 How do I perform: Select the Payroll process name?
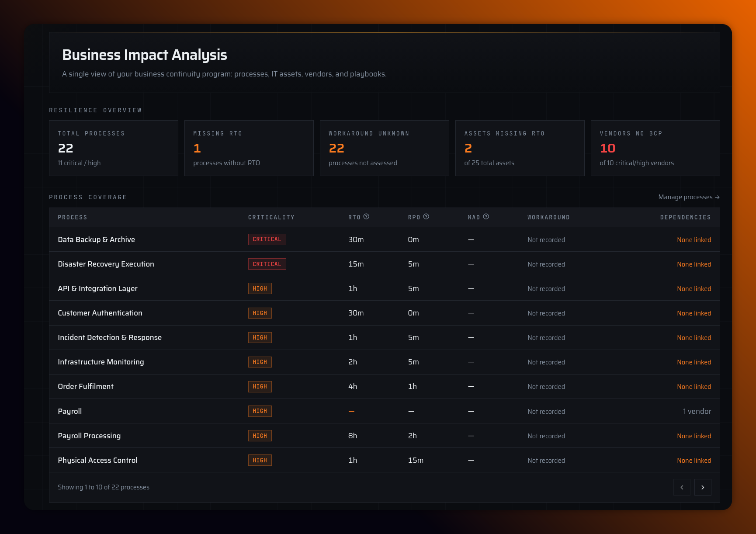coord(70,411)
